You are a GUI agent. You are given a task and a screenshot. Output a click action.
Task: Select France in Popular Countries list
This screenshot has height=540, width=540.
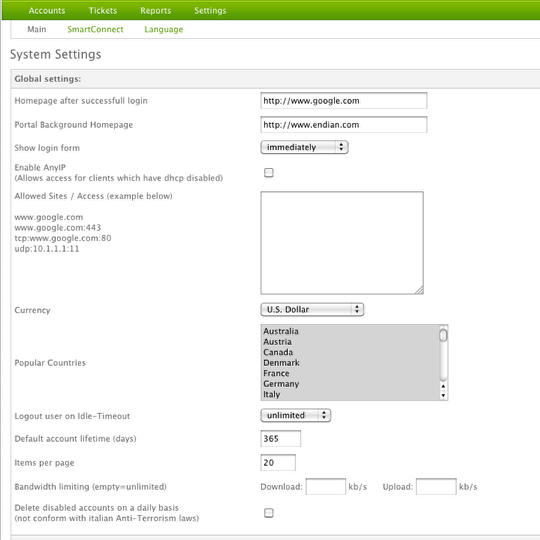350,373
